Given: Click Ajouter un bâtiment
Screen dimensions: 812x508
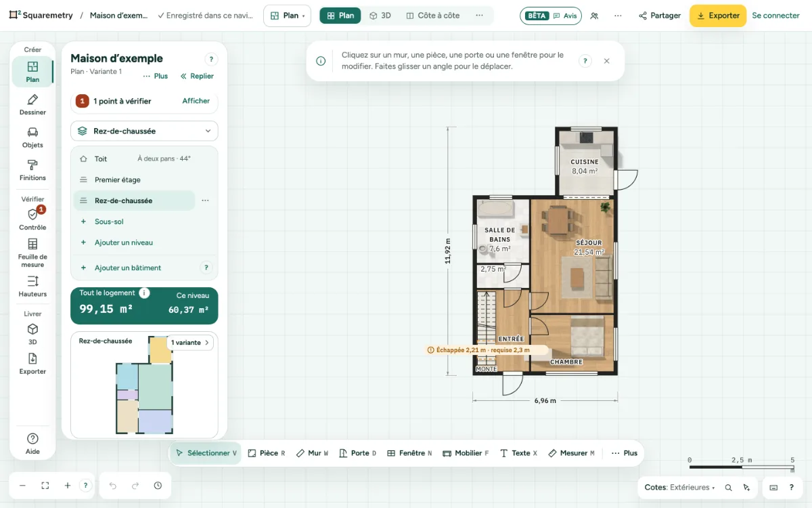Looking at the screenshot, I should pos(128,268).
